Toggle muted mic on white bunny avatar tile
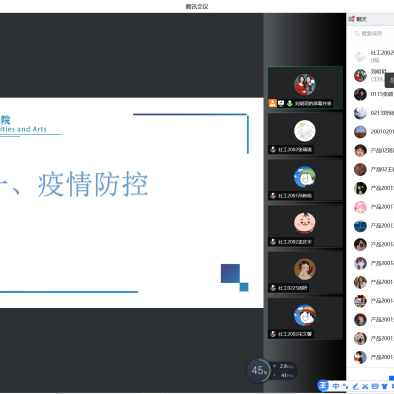Screen dimensions: 394x394 coord(273,149)
